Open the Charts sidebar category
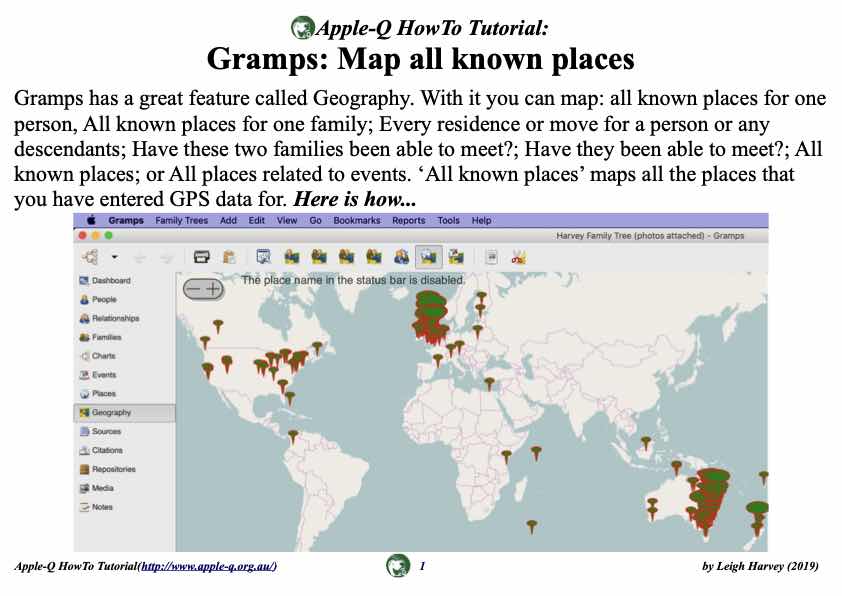The height and width of the screenshot is (596, 842). [x=98, y=356]
